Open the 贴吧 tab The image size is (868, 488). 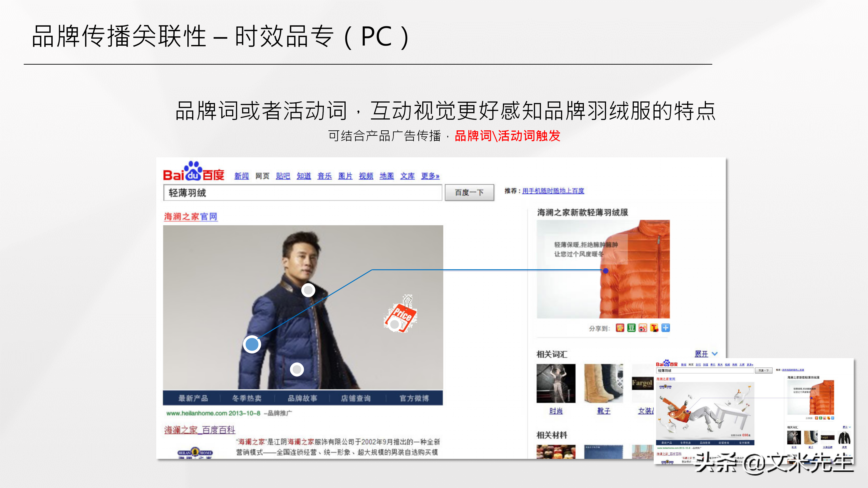coord(283,176)
